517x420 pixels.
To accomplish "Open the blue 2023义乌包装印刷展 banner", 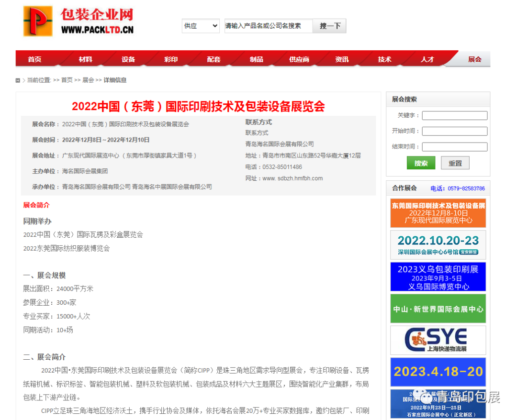I will tap(438, 276).
